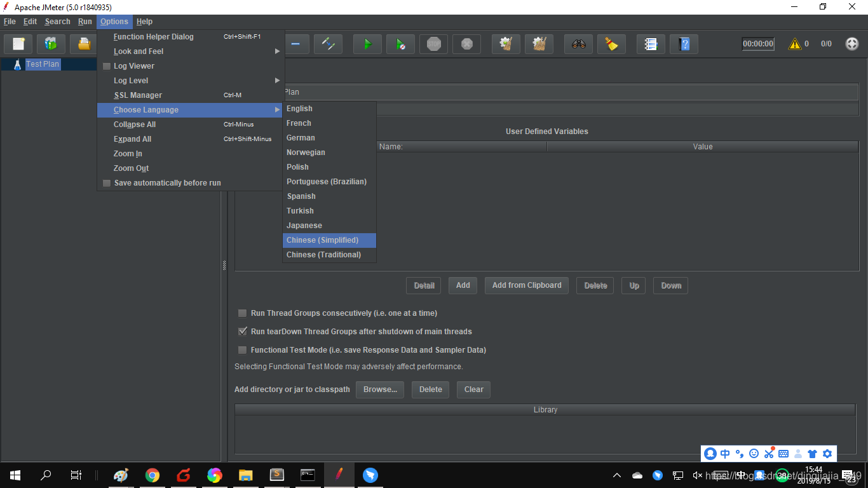Select English language
The height and width of the screenshot is (488, 868).
(329, 109)
